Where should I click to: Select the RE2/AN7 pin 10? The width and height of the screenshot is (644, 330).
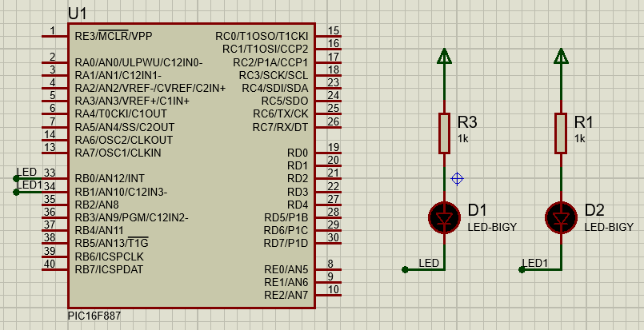[329, 294]
